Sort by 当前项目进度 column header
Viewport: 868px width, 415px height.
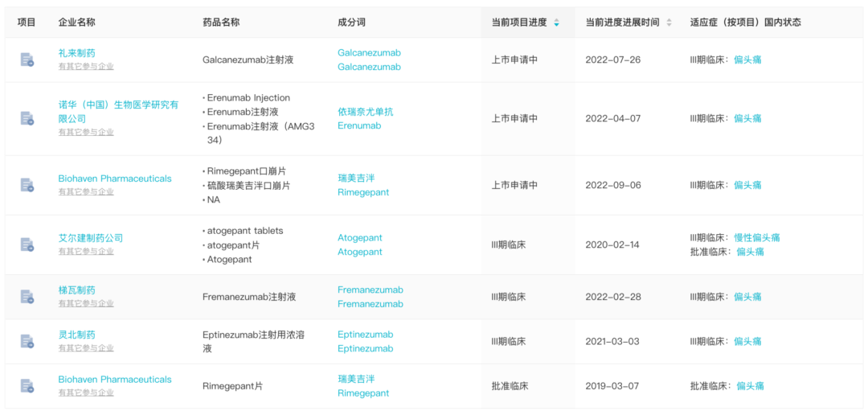tap(519, 23)
